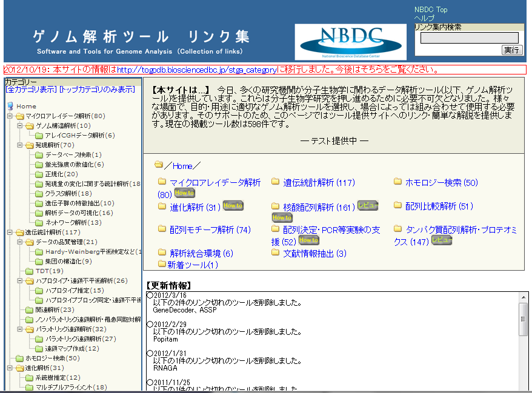The image size is (532, 393).
Task: Collapse the 遺伝統計解析(117) tree node
Action: pyautogui.click(x=10, y=232)
